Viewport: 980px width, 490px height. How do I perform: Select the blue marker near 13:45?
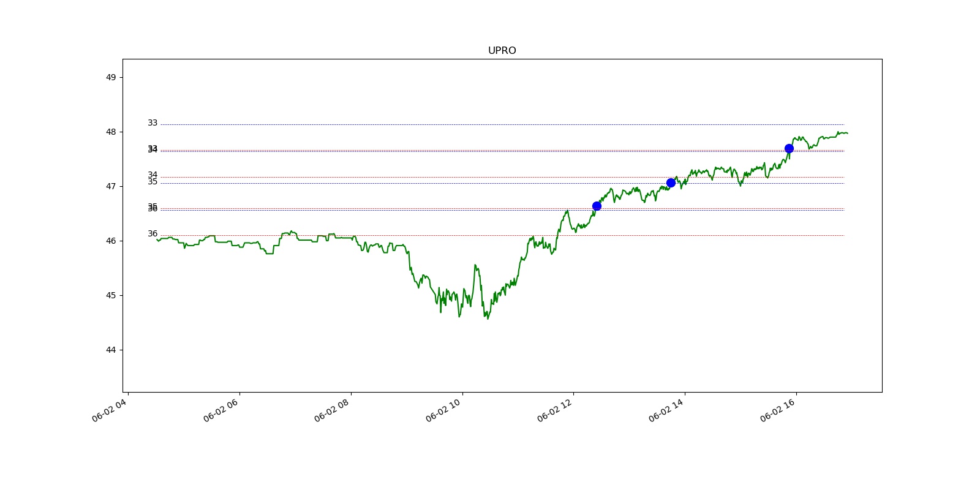(671, 183)
